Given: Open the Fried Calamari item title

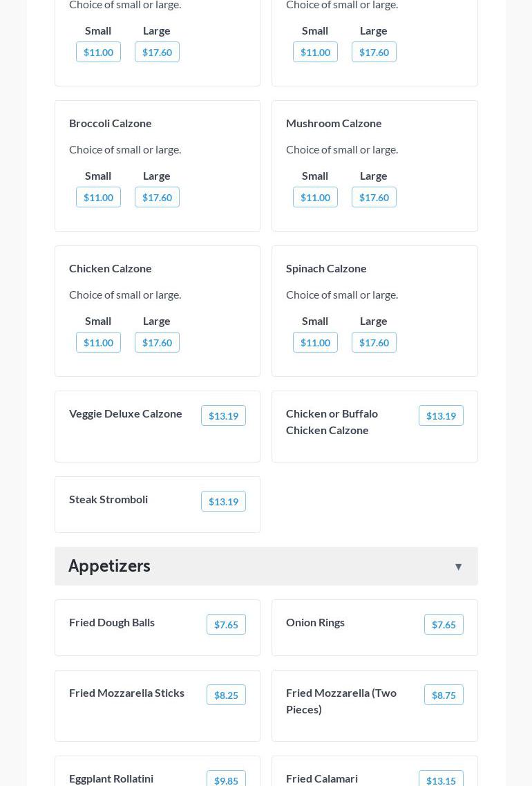Looking at the screenshot, I should point(322,778).
